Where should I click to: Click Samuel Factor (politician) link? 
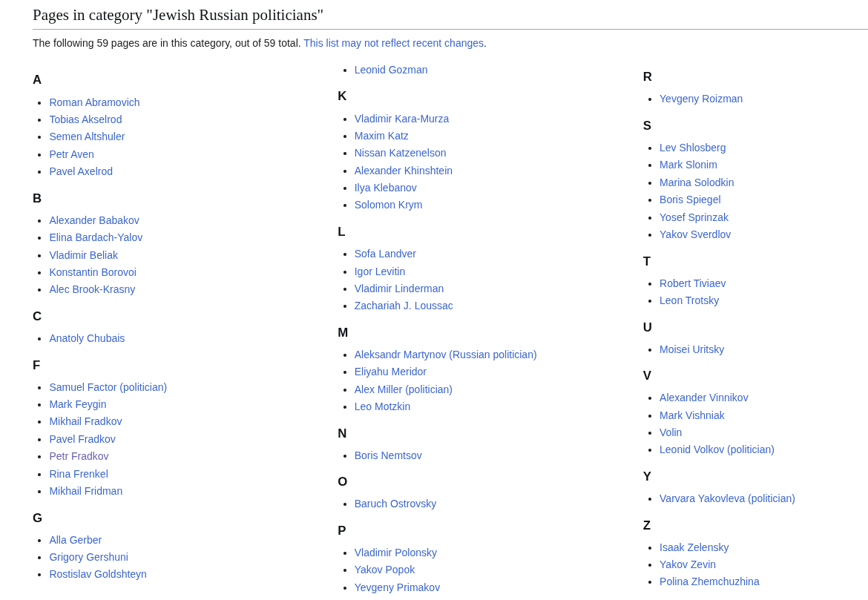tap(108, 387)
